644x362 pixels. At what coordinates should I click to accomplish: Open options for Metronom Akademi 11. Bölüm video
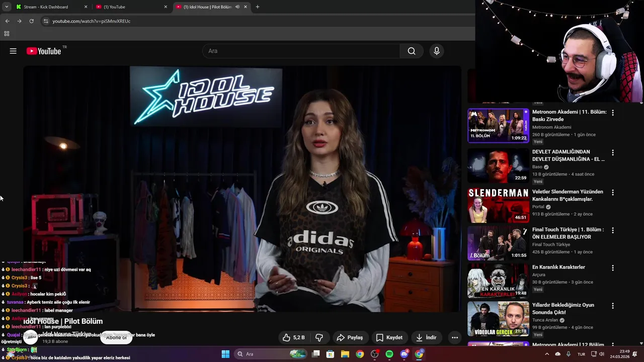click(x=612, y=113)
